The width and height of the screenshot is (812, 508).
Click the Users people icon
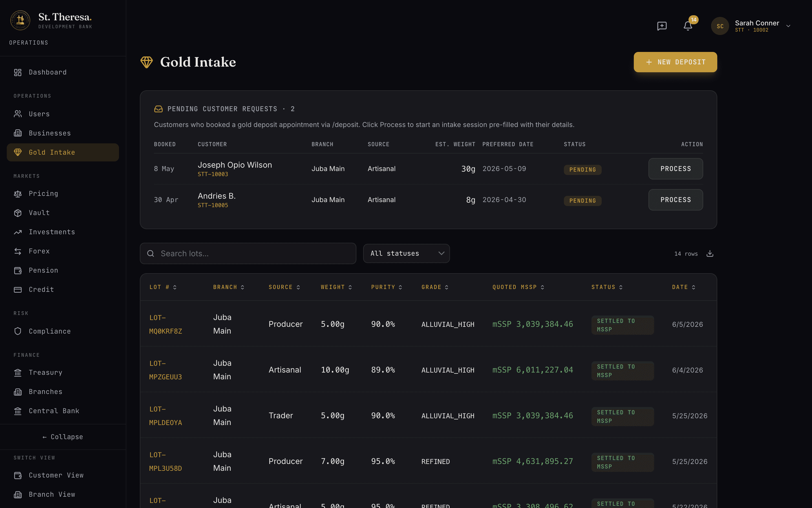pyautogui.click(x=18, y=114)
